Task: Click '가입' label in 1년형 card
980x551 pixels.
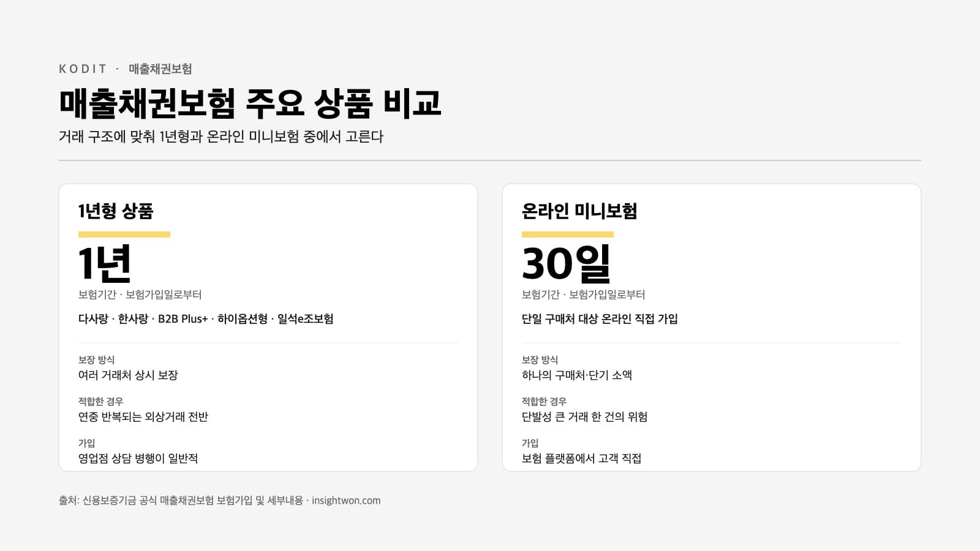Action: [86, 443]
